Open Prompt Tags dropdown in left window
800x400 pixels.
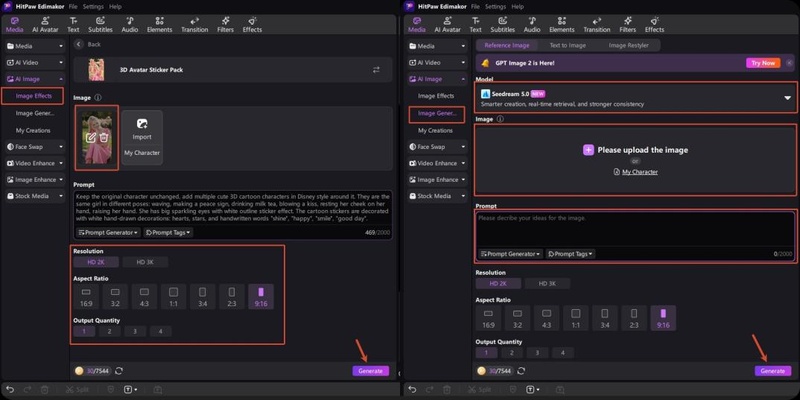coord(168,233)
